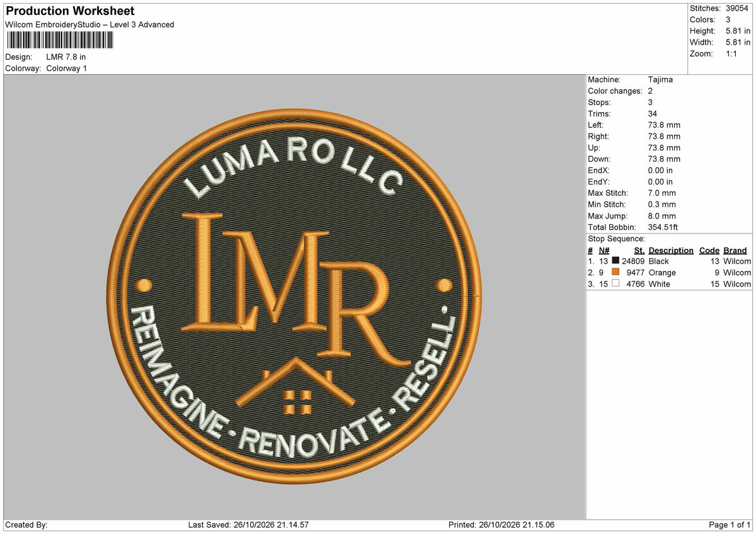
Task: Click stitch count '24809' in stop sequence
Action: (x=633, y=261)
